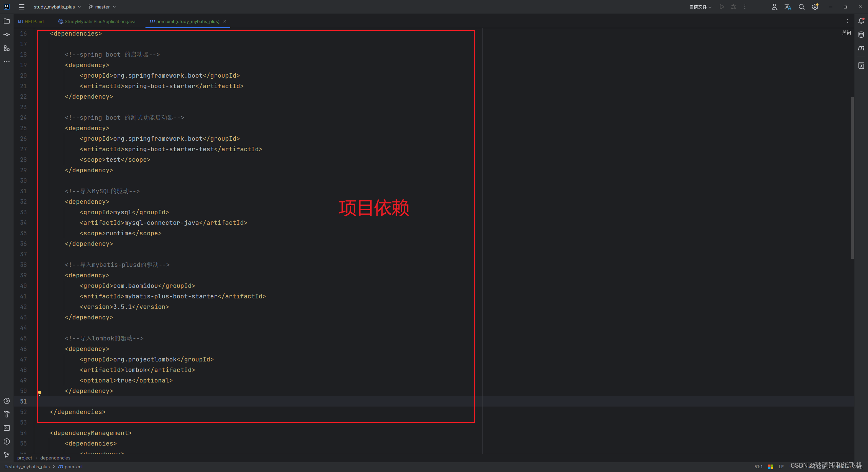The height and width of the screenshot is (472, 868).
Task: Click the spring-boot-starter-test artifactId line
Action: pos(171,149)
